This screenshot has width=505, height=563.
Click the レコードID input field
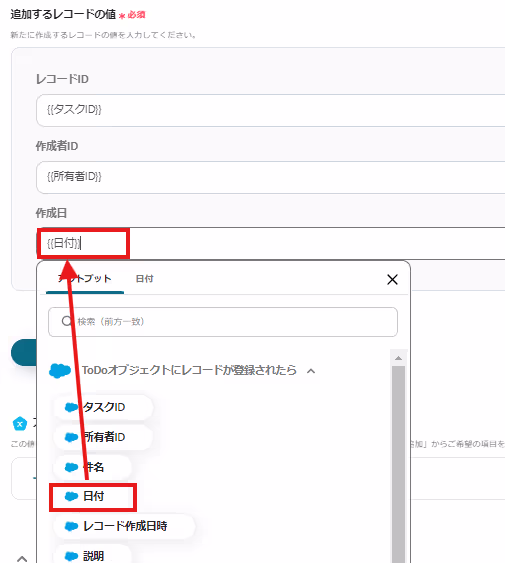pyautogui.click(x=270, y=110)
